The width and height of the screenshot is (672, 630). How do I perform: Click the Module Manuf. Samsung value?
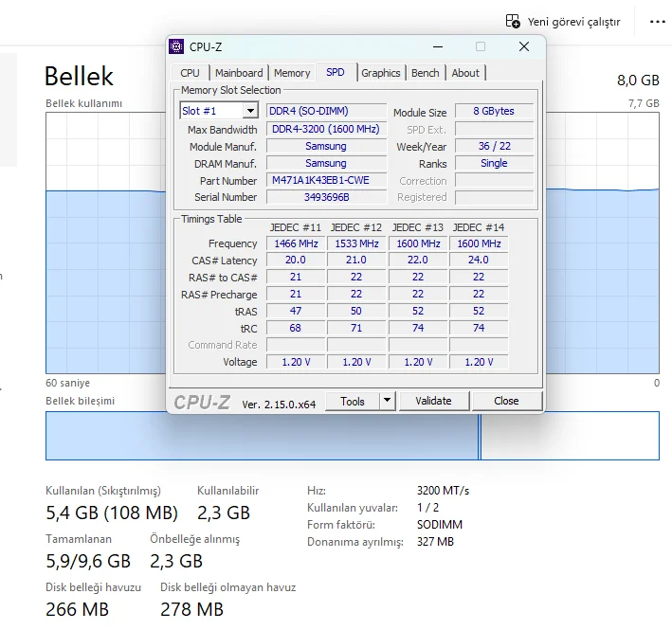tap(326, 146)
